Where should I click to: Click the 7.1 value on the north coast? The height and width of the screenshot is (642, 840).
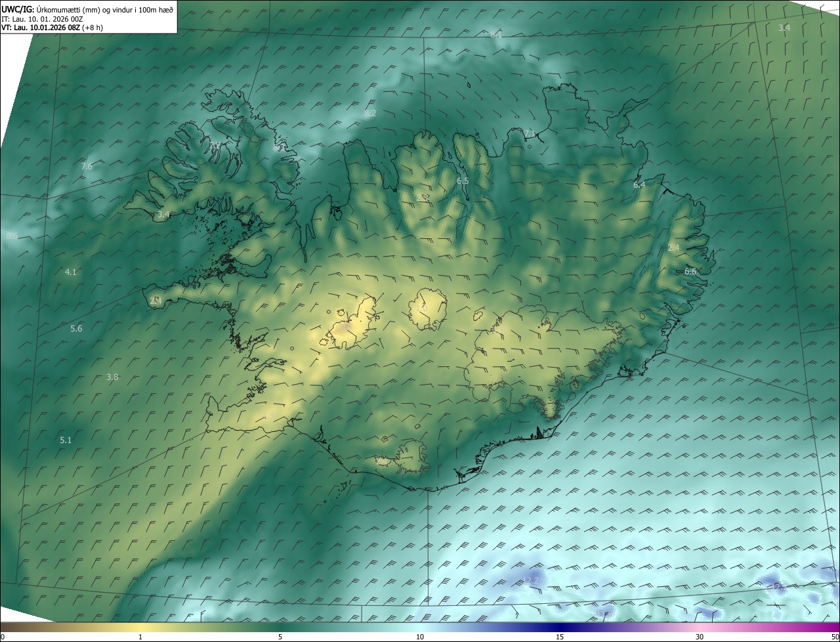click(x=530, y=133)
